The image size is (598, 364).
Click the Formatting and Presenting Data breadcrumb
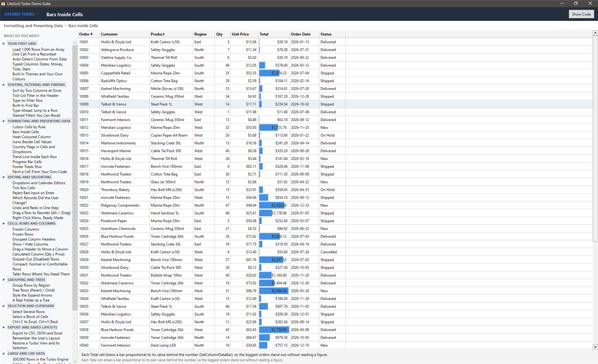tap(33, 26)
